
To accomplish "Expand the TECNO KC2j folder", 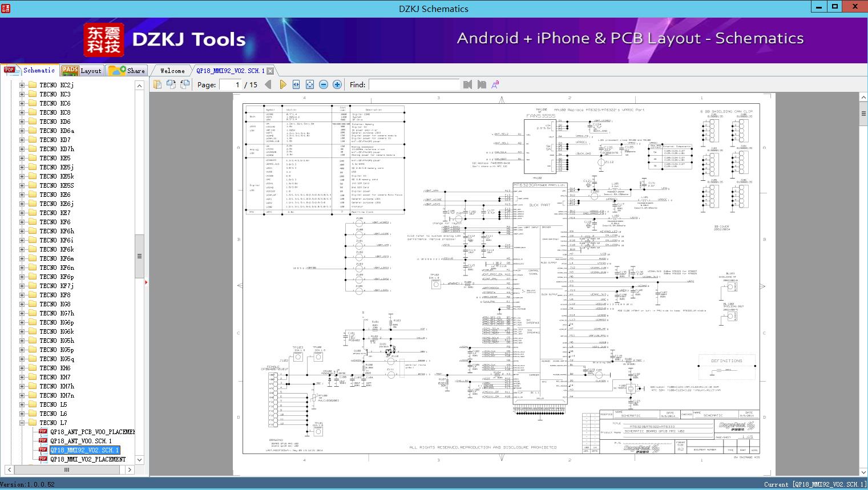I will [x=22, y=85].
